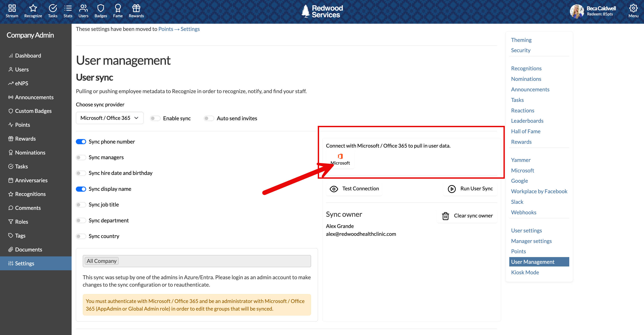Open the Stream icon in top navigation
644x335 pixels.
(12, 8)
